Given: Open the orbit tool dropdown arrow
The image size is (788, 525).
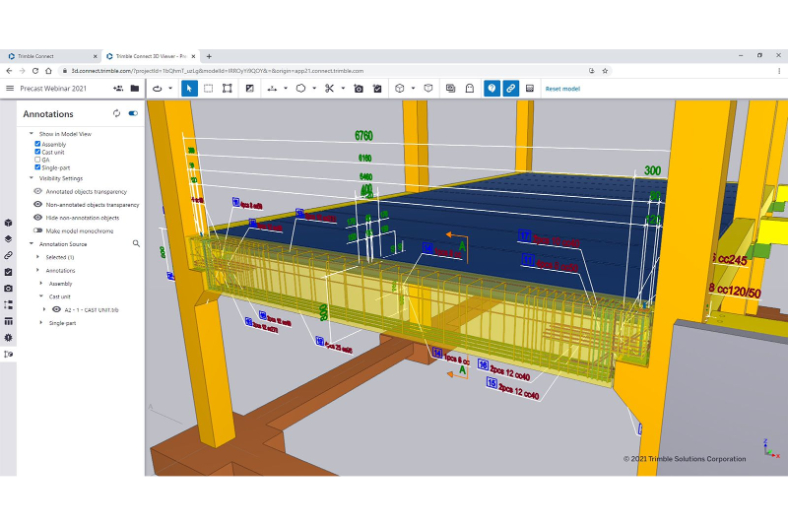Looking at the screenshot, I should click(170, 88).
